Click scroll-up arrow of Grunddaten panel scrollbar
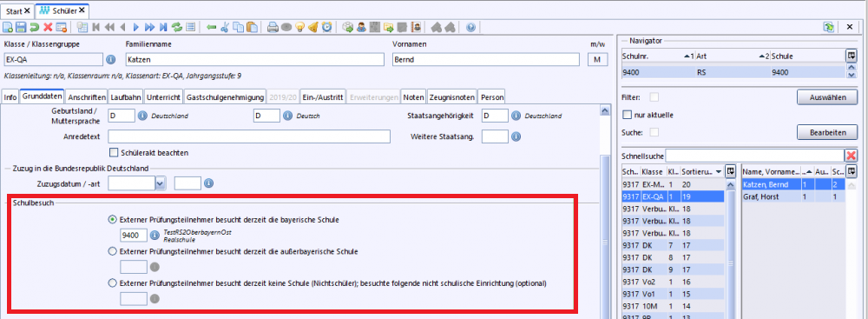 [x=604, y=111]
